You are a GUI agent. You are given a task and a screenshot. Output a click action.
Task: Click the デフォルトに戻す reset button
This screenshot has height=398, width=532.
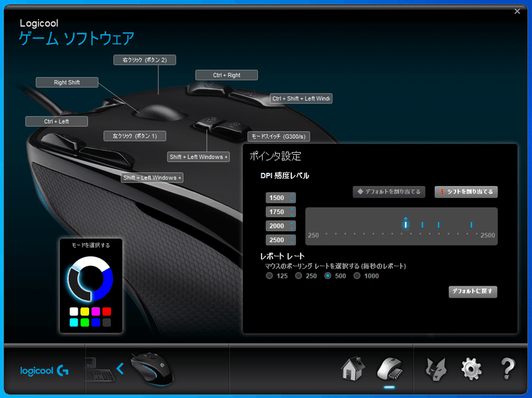[473, 291]
